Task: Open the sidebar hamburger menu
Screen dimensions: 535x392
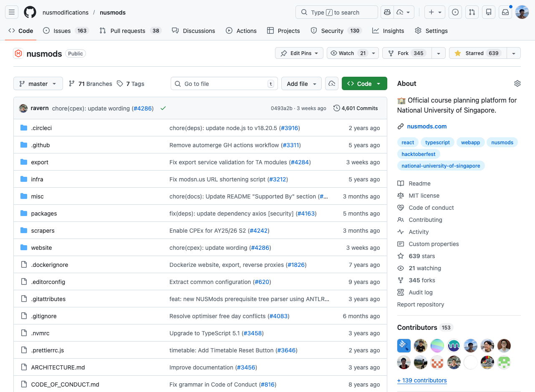Action: (11, 12)
